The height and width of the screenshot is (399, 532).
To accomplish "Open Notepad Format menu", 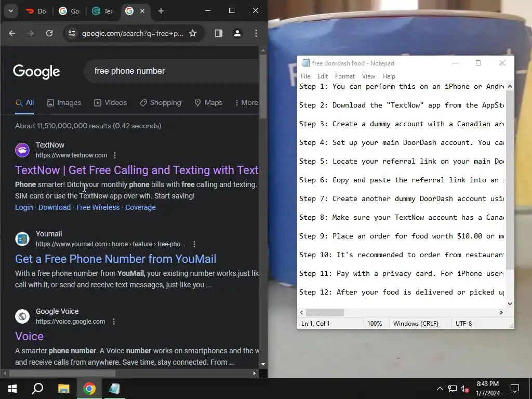I will tap(345, 76).
